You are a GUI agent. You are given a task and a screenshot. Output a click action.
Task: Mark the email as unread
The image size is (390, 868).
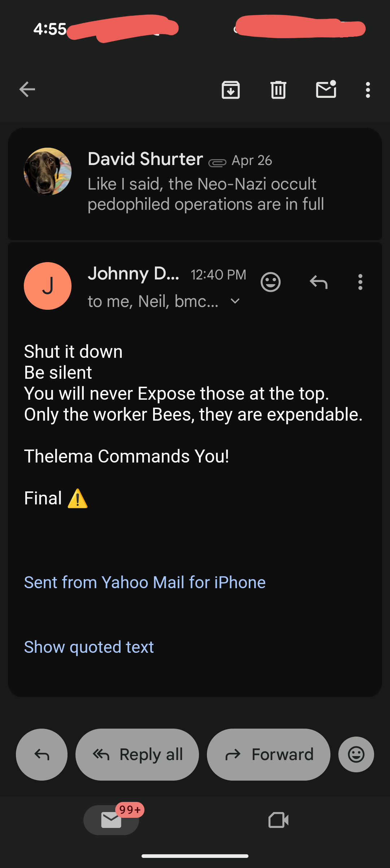coord(326,90)
